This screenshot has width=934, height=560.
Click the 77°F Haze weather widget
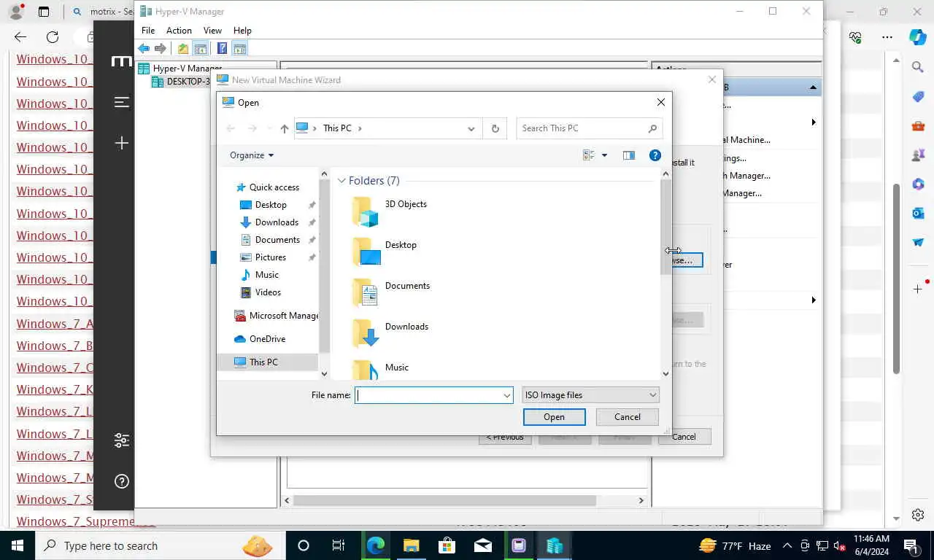pos(736,545)
